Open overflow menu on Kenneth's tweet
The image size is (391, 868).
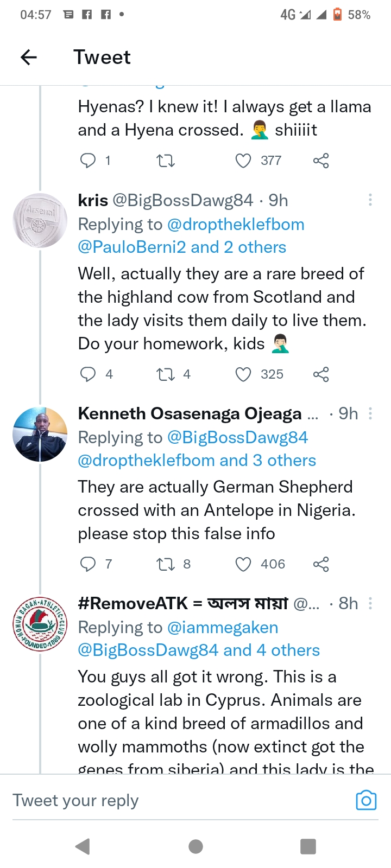[370, 413]
